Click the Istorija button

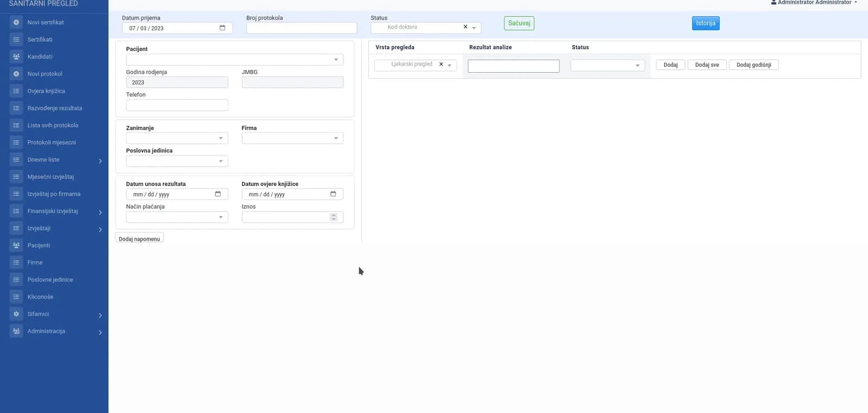(x=706, y=23)
